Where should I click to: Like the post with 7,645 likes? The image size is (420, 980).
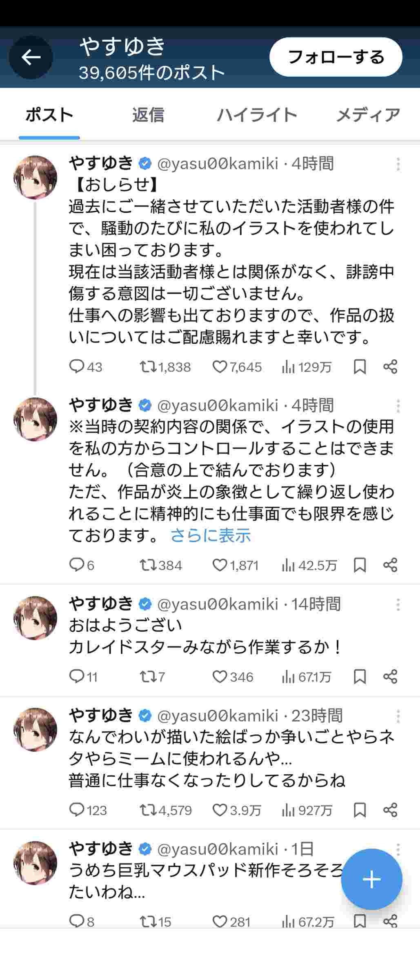pos(220,367)
